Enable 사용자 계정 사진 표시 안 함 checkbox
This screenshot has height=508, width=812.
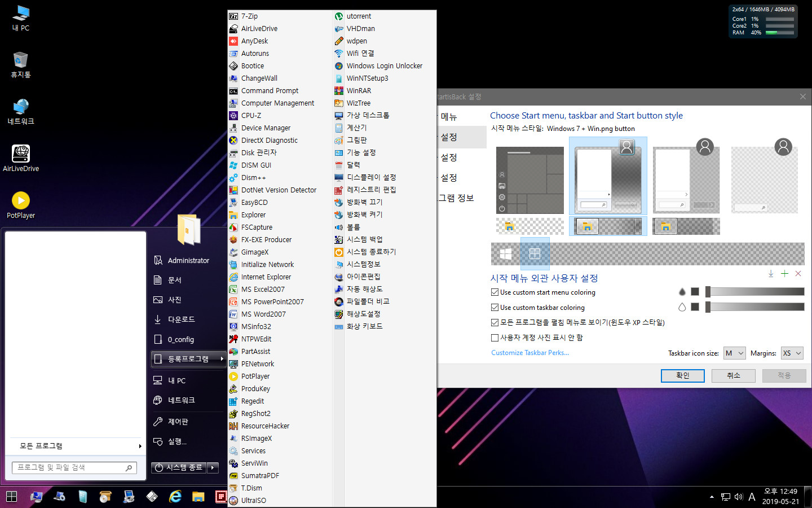point(495,338)
